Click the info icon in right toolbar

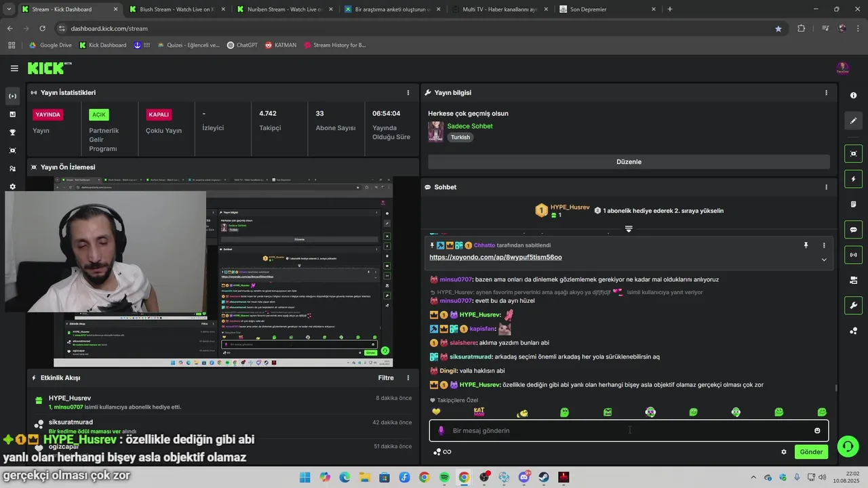point(853,96)
